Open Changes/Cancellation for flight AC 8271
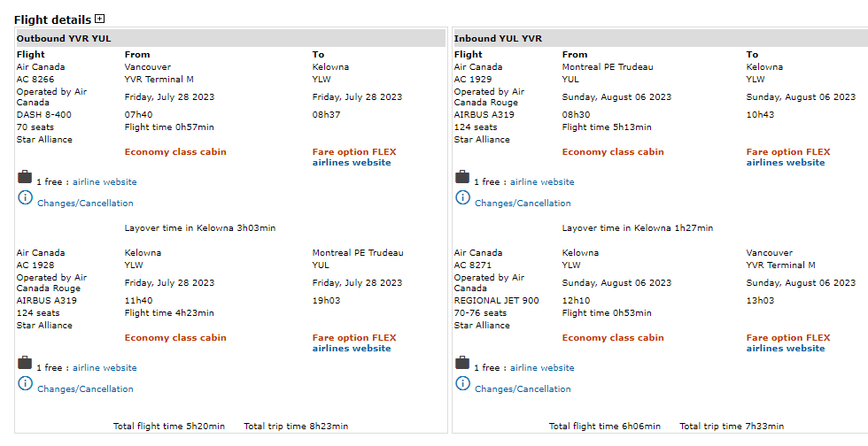868x446 pixels. click(x=523, y=389)
